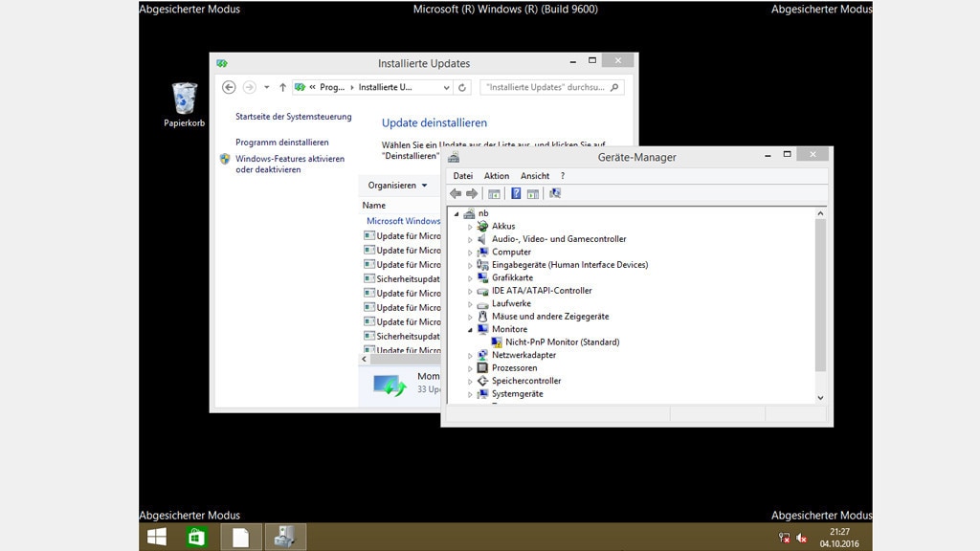Click the Prog... breadcrumb segment

(332, 87)
